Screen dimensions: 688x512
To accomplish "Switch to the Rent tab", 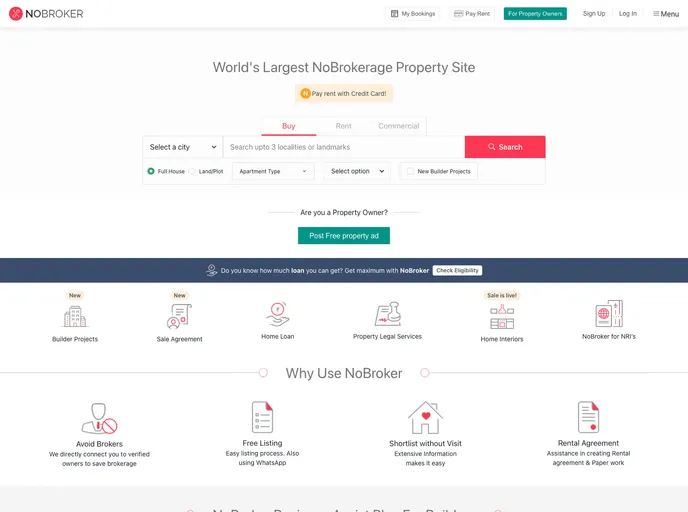I will pos(343,126).
